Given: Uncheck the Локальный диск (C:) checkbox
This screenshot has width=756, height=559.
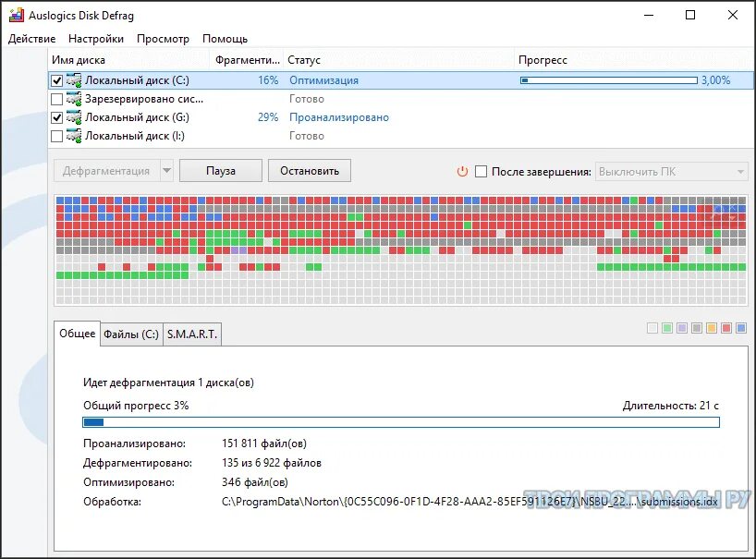Looking at the screenshot, I should [x=57, y=80].
